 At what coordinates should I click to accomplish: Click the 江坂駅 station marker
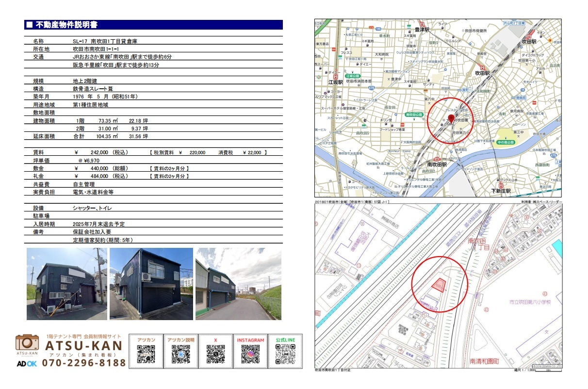(335, 77)
